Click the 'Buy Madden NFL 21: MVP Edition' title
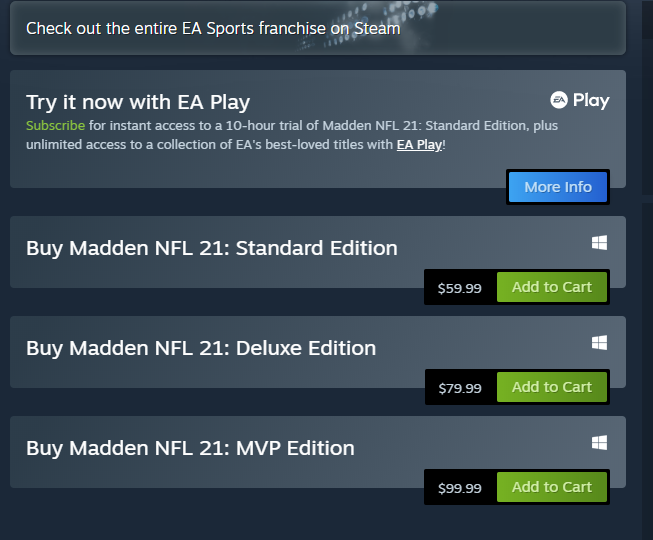This screenshot has height=540, width=653. [x=190, y=448]
